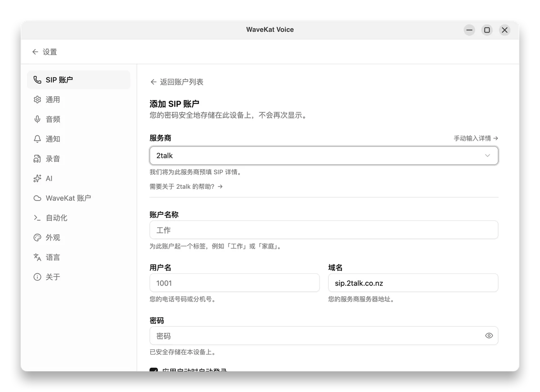Switch to the 音频 settings section
Viewport: 540px width, 392px height.
[79, 120]
